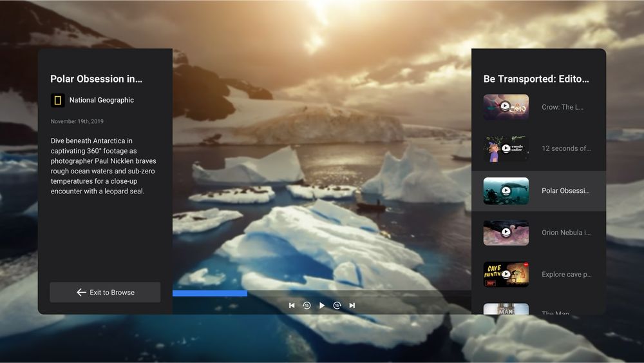Play the Crow: The L... thumbnail
The width and height of the screenshot is (644, 363).
tap(506, 107)
